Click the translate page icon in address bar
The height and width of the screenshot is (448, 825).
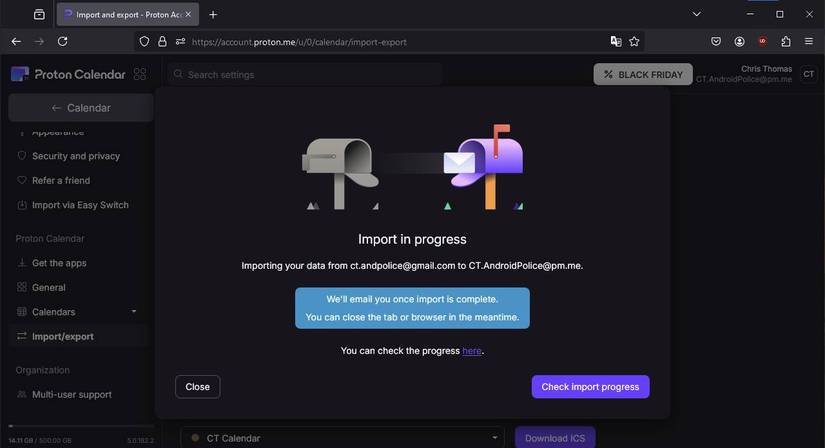(x=616, y=41)
